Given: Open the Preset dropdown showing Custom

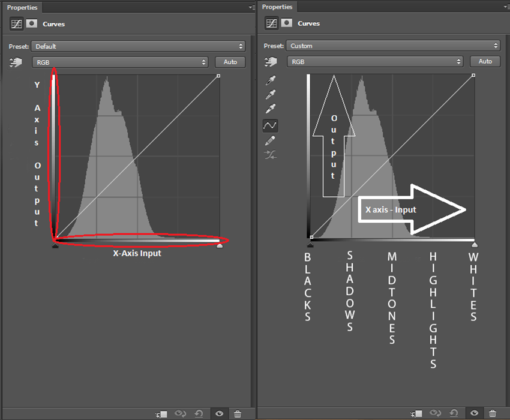Looking at the screenshot, I should (394, 46).
